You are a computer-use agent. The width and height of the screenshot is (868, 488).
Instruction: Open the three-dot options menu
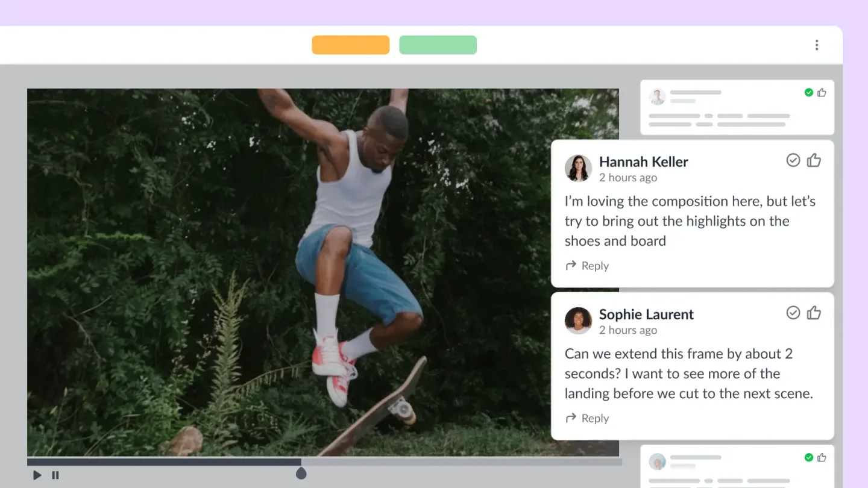(817, 45)
